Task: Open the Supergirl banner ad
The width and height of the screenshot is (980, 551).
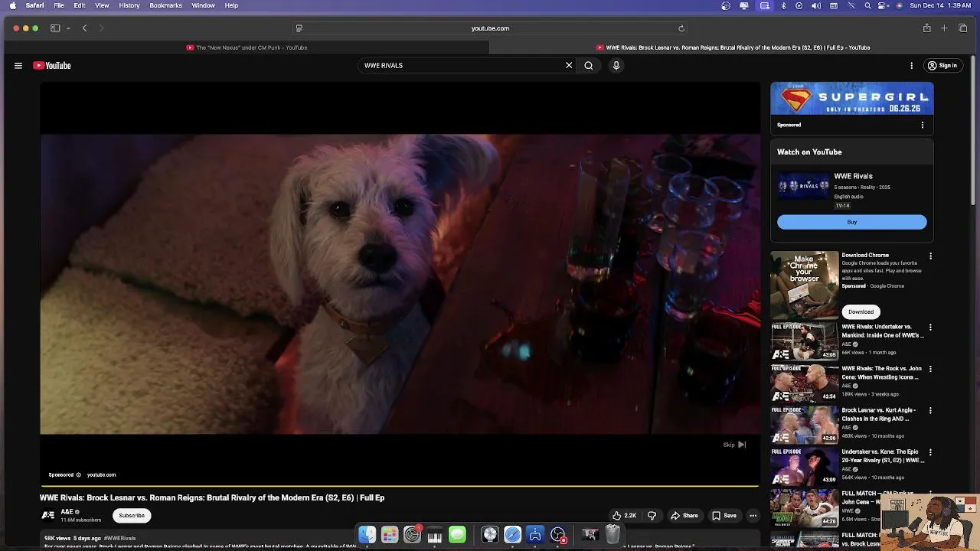Action: (x=852, y=99)
